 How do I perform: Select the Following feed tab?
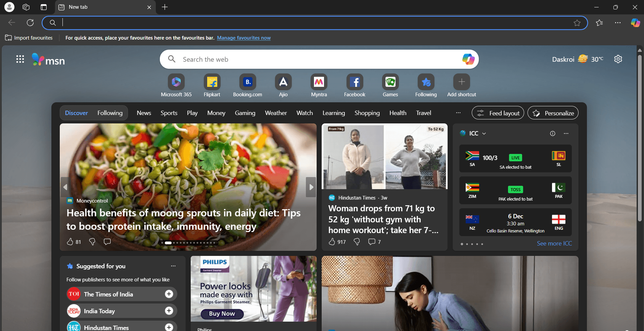point(110,113)
